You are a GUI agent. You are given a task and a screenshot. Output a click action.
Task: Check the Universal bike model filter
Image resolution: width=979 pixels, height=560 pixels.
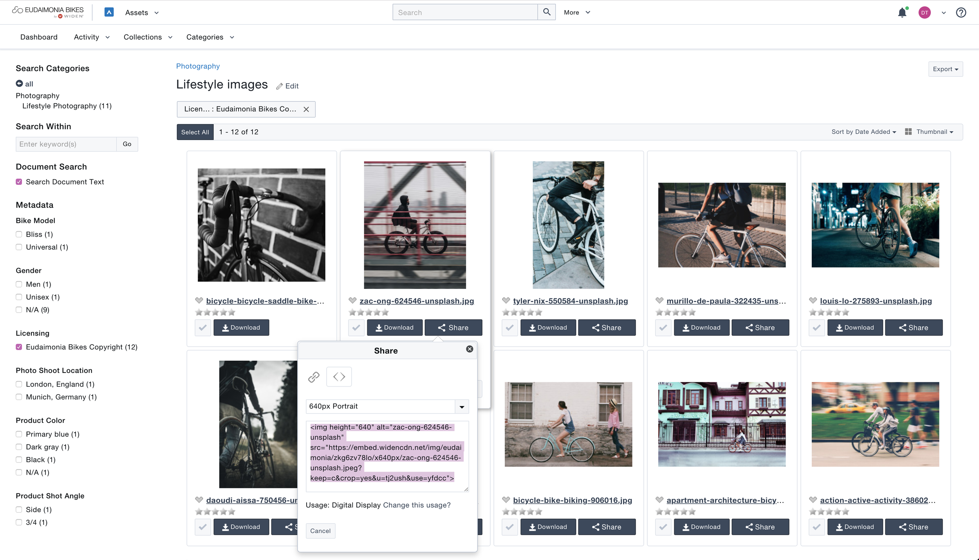(19, 247)
